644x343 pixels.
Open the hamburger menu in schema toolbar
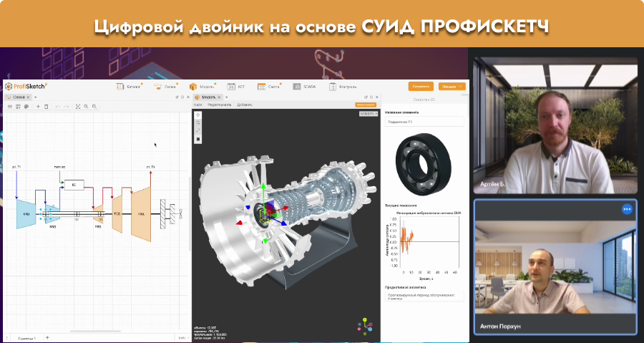[10, 107]
